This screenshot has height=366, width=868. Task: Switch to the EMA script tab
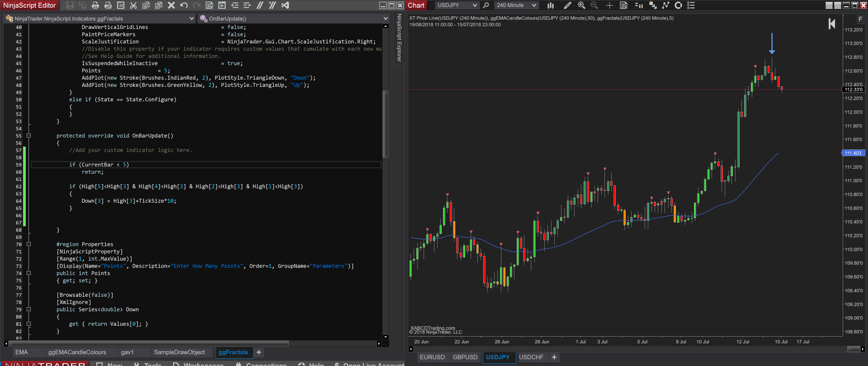(x=22, y=352)
